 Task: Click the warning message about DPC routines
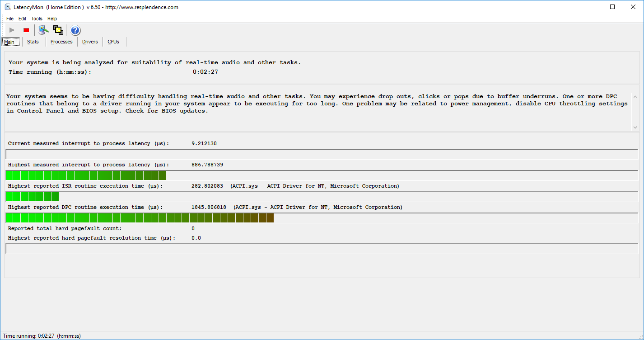pyautogui.click(x=317, y=104)
